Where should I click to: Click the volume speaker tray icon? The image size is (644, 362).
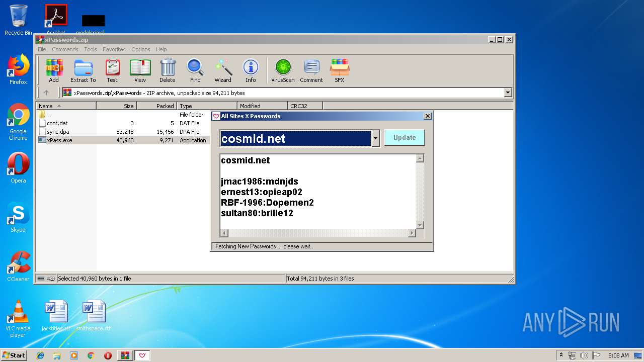tap(584, 355)
